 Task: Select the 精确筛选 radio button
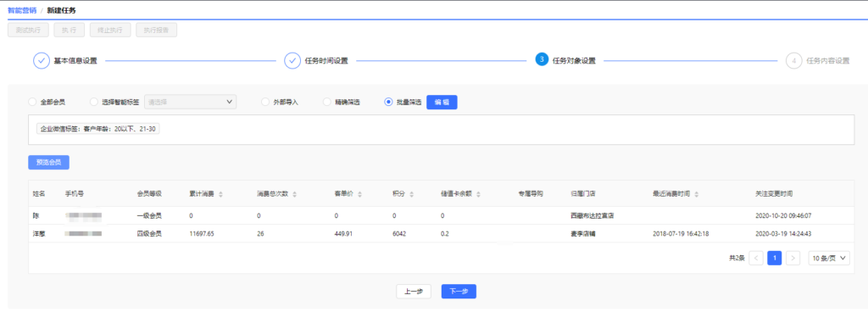(x=327, y=103)
